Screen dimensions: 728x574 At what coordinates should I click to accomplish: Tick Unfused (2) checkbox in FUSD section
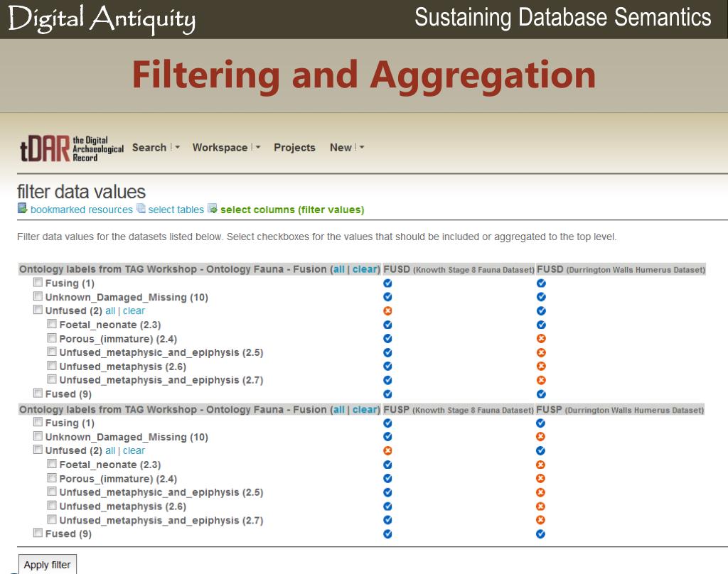click(38, 310)
